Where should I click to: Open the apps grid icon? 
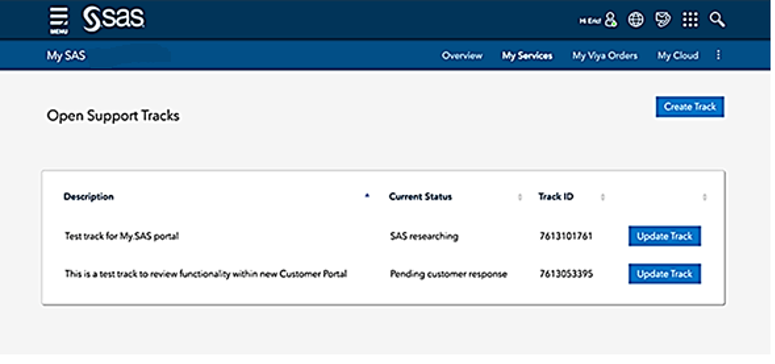690,20
